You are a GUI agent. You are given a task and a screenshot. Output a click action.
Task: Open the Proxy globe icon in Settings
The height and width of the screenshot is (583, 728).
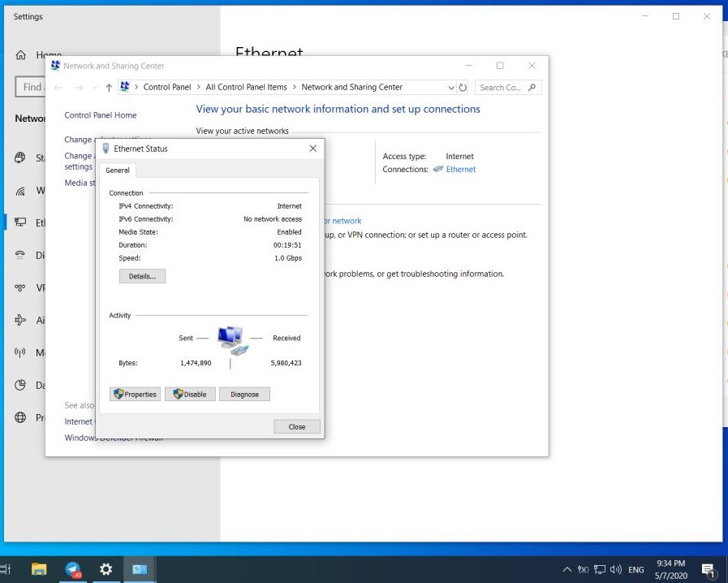tap(20, 417)
